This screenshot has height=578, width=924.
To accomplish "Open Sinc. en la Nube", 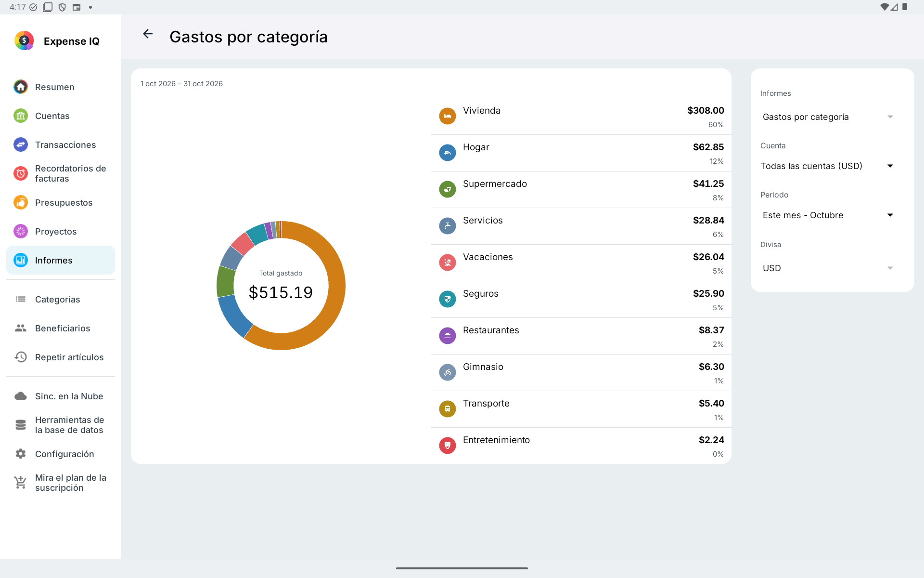I will 61,396.
